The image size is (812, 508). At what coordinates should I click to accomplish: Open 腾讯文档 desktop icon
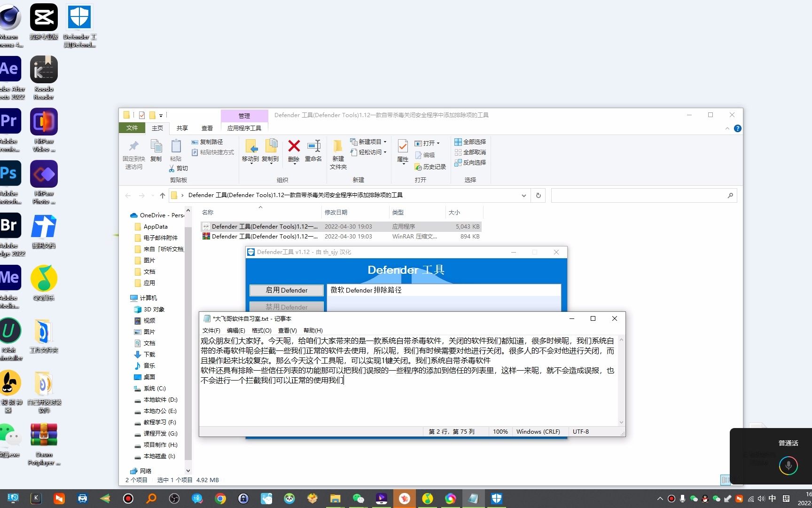(44, 230)
